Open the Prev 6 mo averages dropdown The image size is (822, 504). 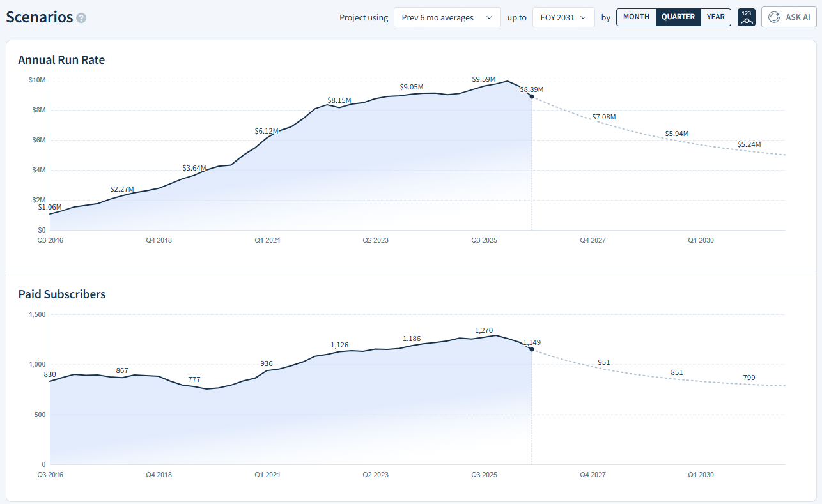click(x=447, y=17)
